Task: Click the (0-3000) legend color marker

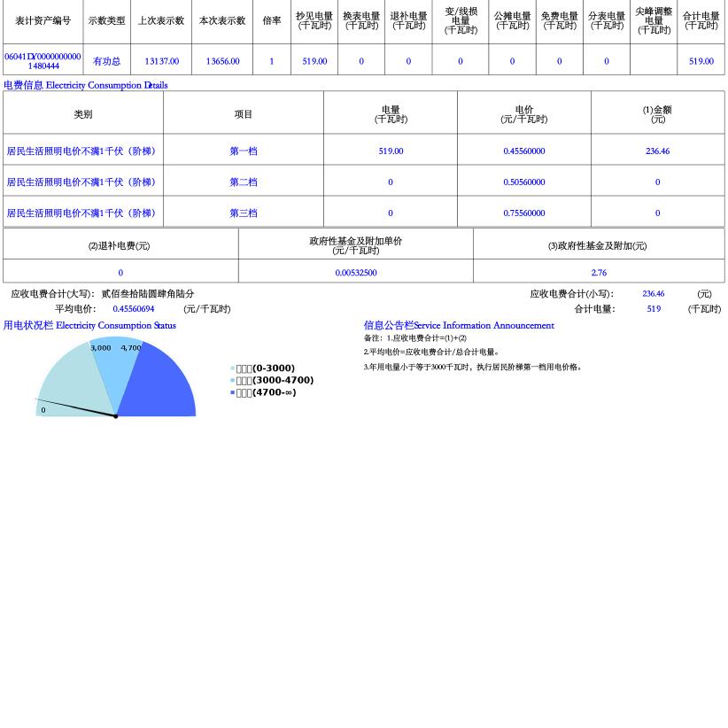Action: (x=233, y=368)
